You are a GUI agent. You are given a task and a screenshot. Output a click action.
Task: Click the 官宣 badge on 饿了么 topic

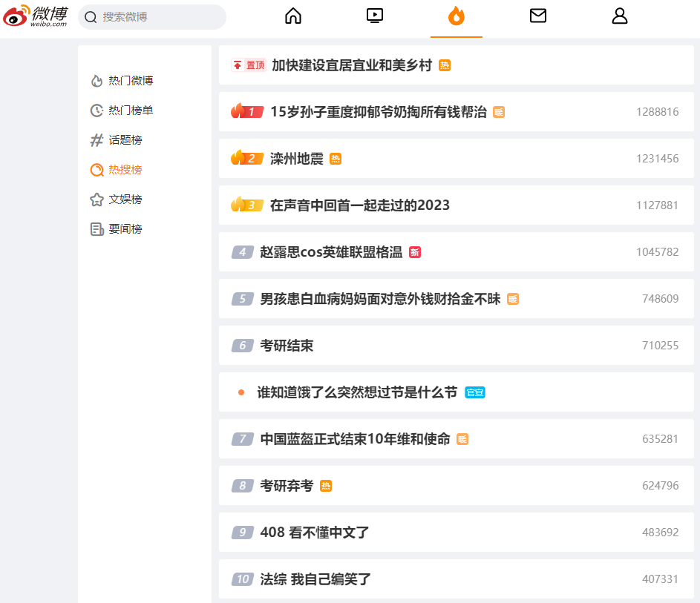[475, 392]
